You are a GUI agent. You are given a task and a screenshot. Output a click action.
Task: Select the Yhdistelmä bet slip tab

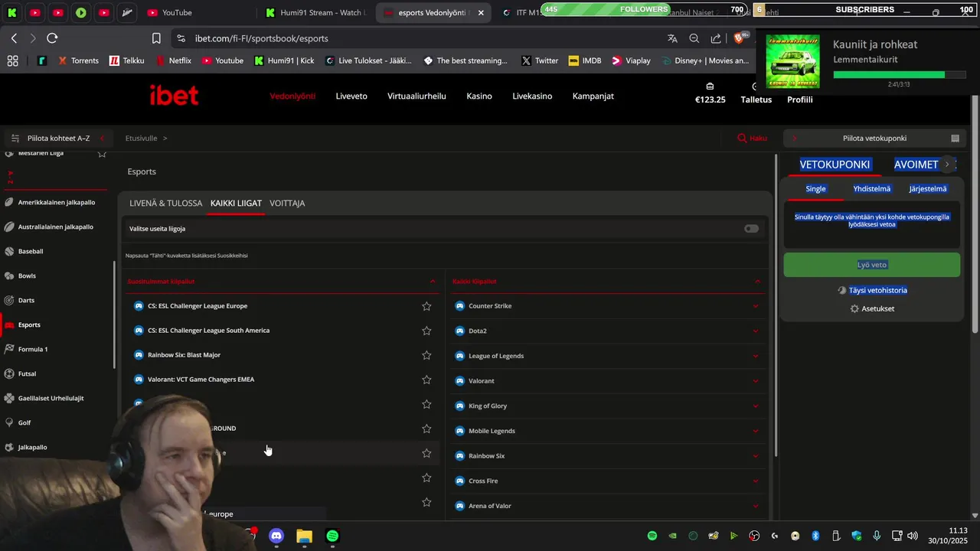(x=872, y=189)
